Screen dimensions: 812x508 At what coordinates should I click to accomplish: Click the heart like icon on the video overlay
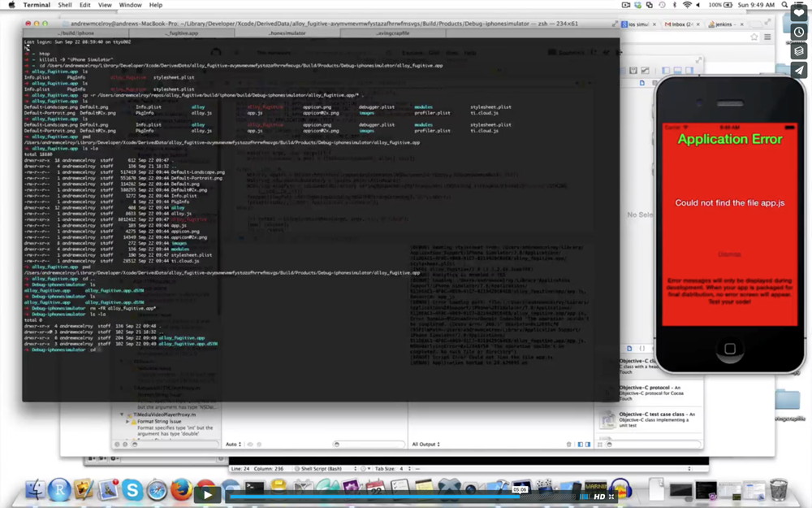[x=799, y=12]
